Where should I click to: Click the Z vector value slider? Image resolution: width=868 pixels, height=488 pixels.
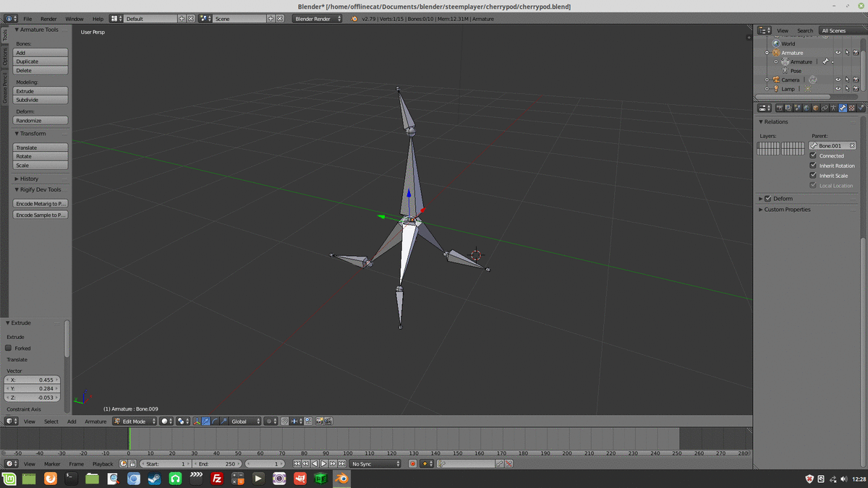[x=33, y=398]
